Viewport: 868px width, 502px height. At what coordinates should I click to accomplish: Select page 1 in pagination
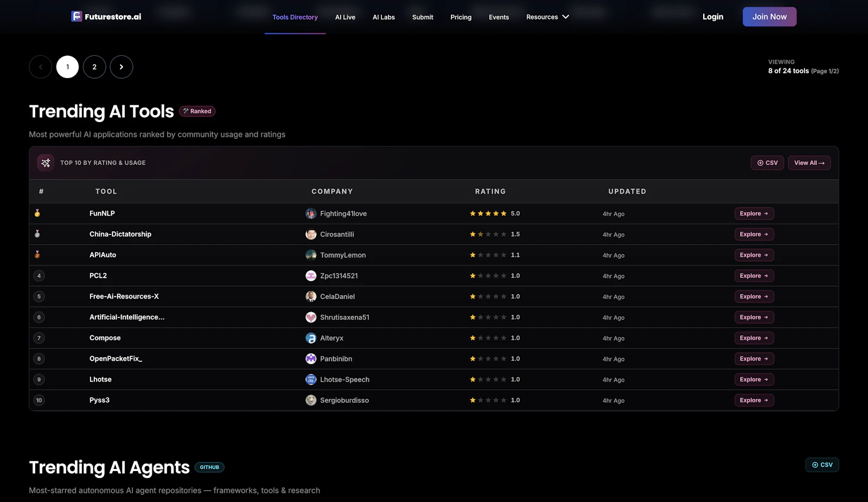(x=68, y=67)
